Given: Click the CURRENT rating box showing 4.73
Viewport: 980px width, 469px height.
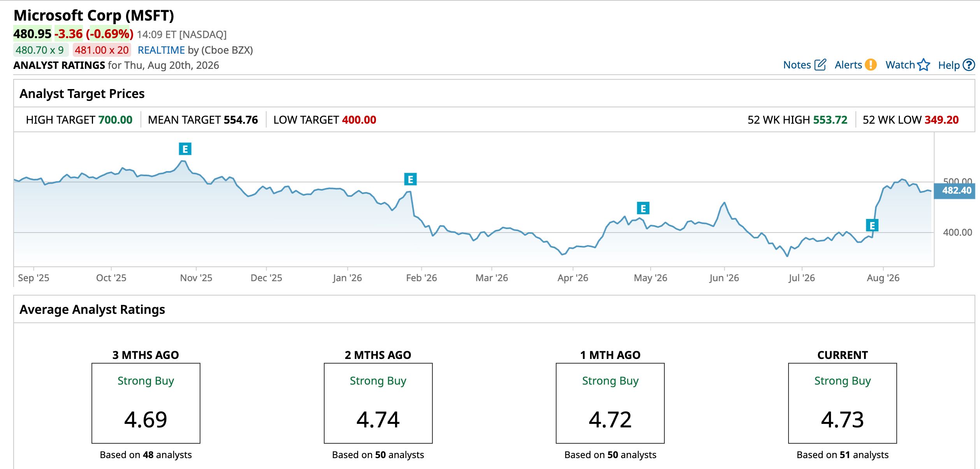Looking at the screenshot, I should (843, 403).
